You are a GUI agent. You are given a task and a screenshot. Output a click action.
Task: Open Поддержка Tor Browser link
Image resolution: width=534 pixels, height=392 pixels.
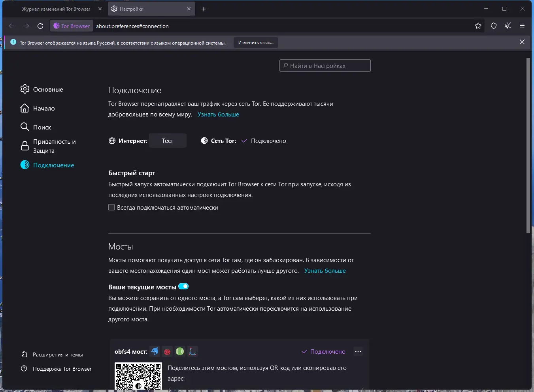[x=57, y=369]
